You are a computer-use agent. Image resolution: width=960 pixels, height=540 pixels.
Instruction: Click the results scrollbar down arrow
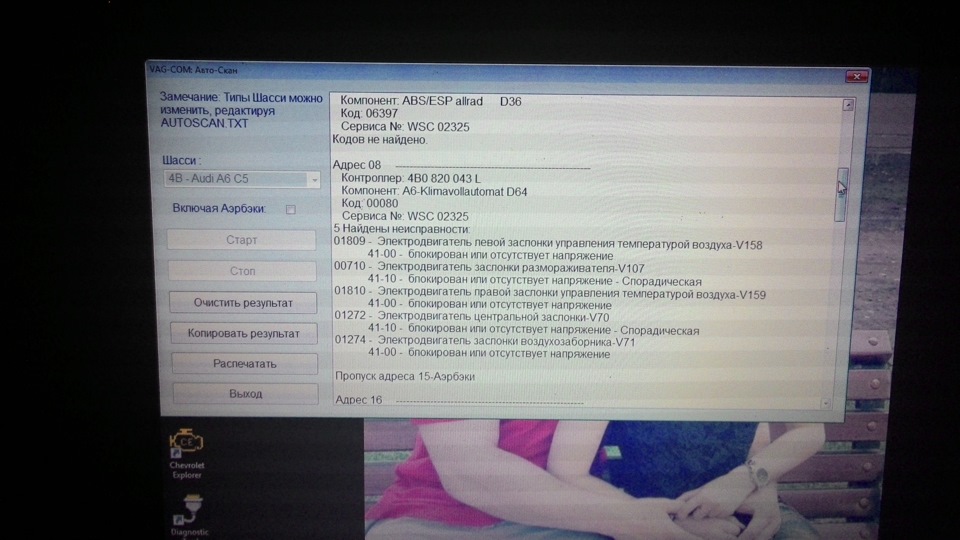[x=826, y=403]
